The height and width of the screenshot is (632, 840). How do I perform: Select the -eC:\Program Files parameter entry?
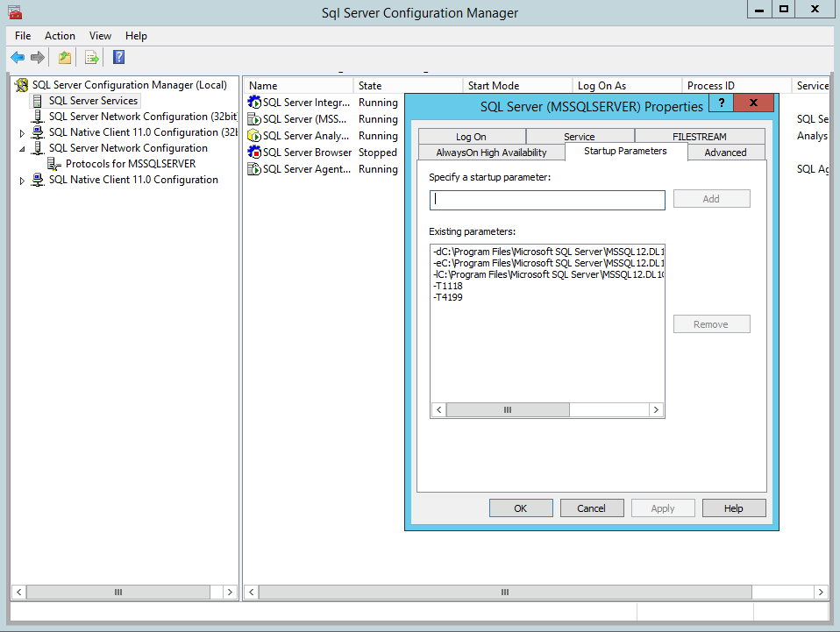tap(548, 263)
